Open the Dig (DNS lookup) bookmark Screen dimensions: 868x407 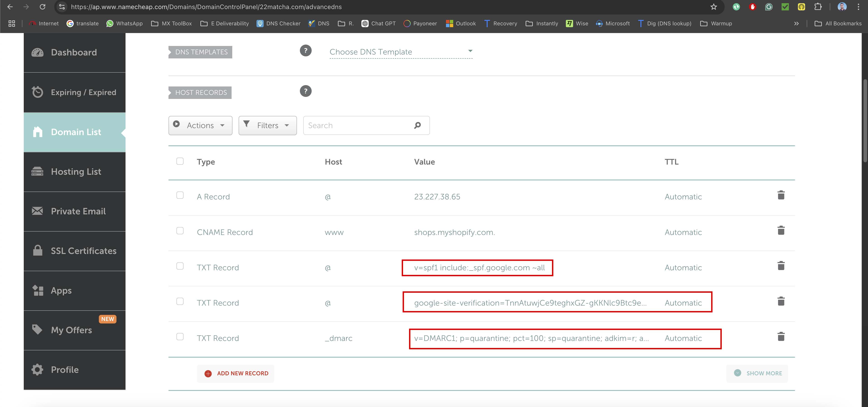[x=664, y=23]
